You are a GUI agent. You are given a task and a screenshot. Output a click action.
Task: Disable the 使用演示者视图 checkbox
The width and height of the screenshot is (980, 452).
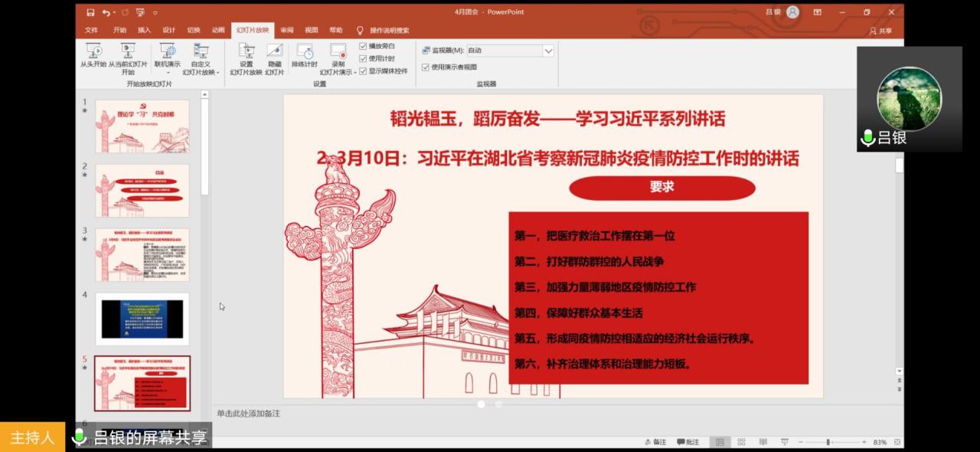click(426, 67)
